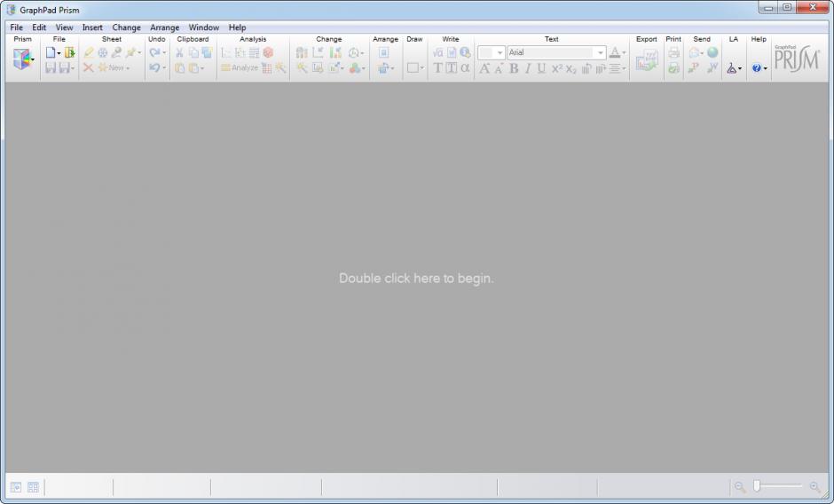Click the globe icon in Send group
This screenshot has height=504, width=834.
[712, 52]
